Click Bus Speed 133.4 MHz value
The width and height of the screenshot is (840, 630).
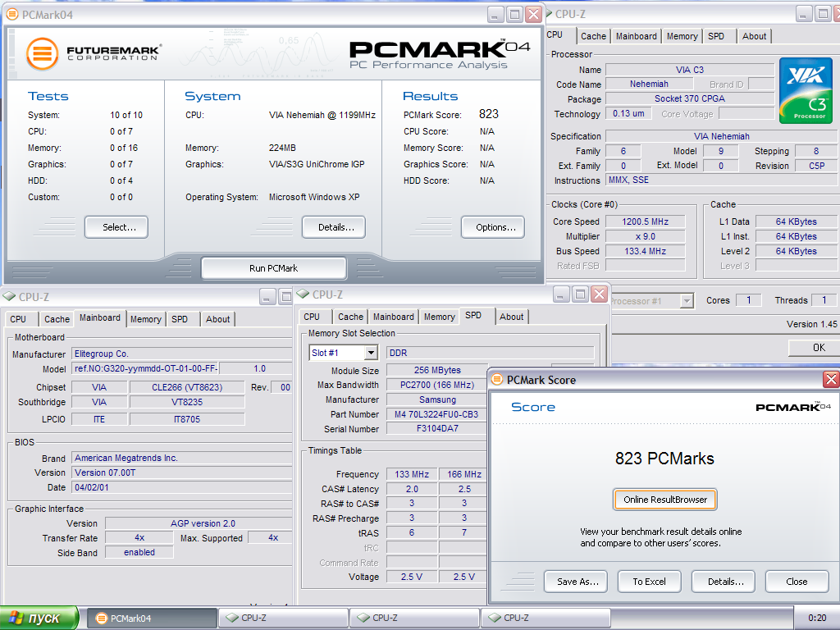pyautogui.click(x=645, y=251)
